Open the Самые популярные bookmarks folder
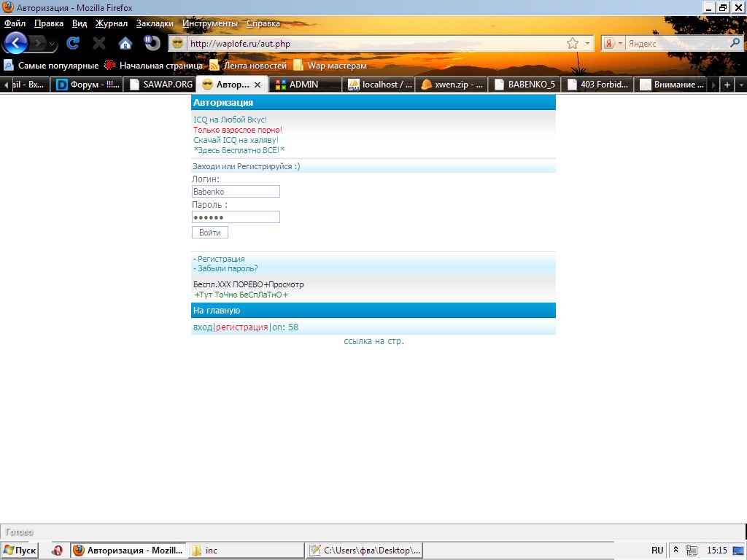 (x=51, y=65)
